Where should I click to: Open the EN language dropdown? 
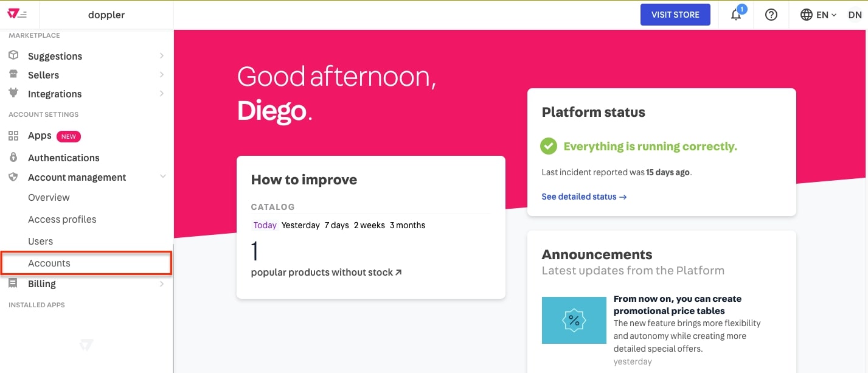point(827,15)
